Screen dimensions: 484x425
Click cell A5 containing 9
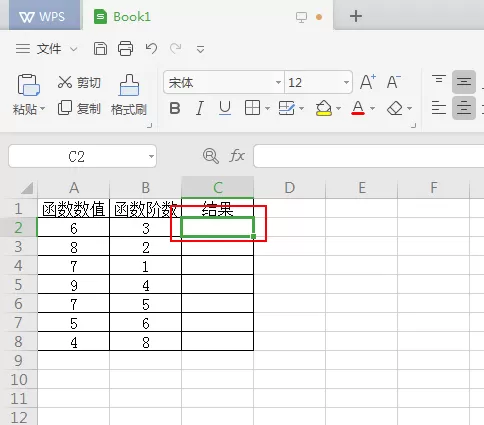click(74, 285)
